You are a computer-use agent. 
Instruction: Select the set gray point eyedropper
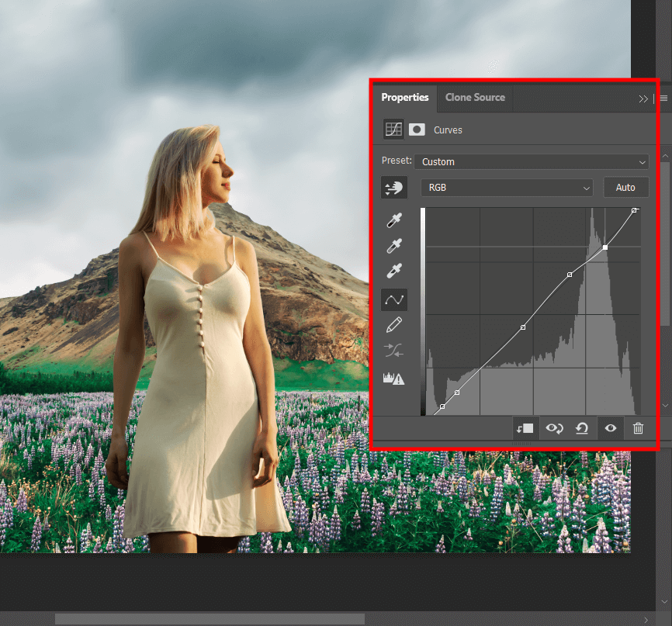(394, 246)
